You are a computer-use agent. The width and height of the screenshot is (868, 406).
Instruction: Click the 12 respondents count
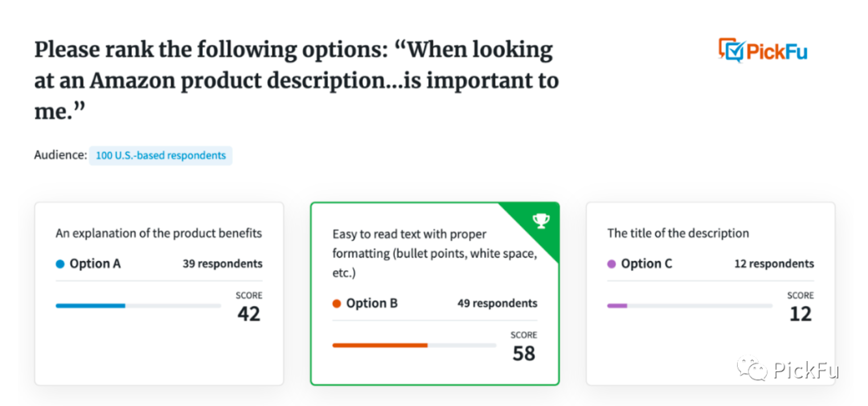point(773,264)
